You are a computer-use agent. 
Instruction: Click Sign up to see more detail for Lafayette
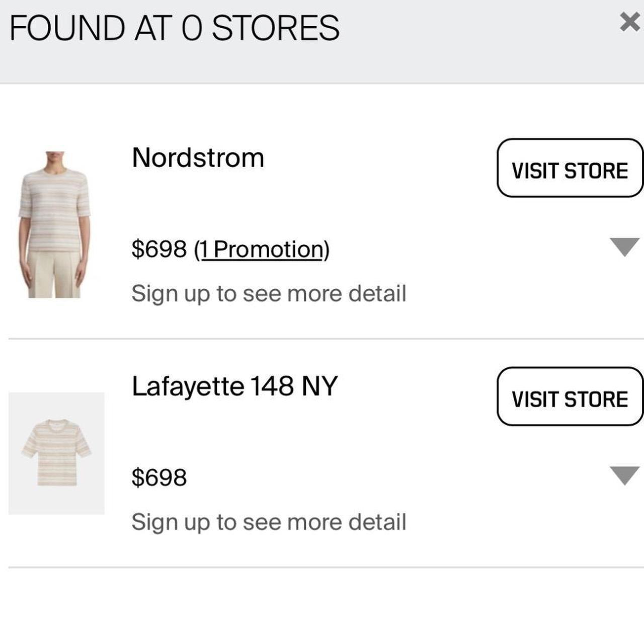pos(269,521)
